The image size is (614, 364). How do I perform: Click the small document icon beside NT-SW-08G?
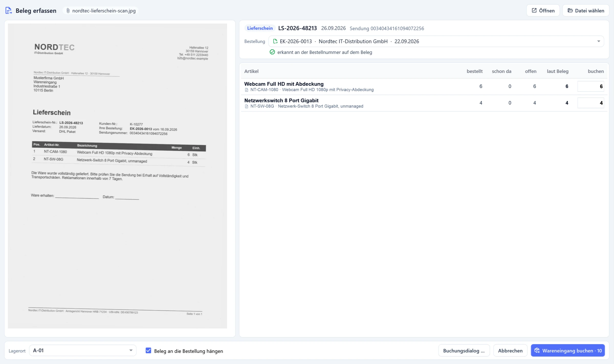point(247,106)
